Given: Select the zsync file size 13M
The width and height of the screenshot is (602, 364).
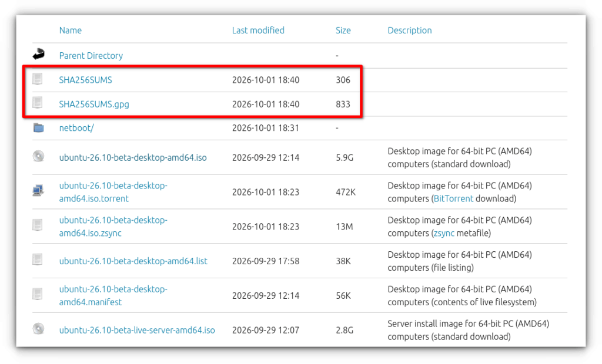Looking at the screenshot, I should click(x=345, y=227).
